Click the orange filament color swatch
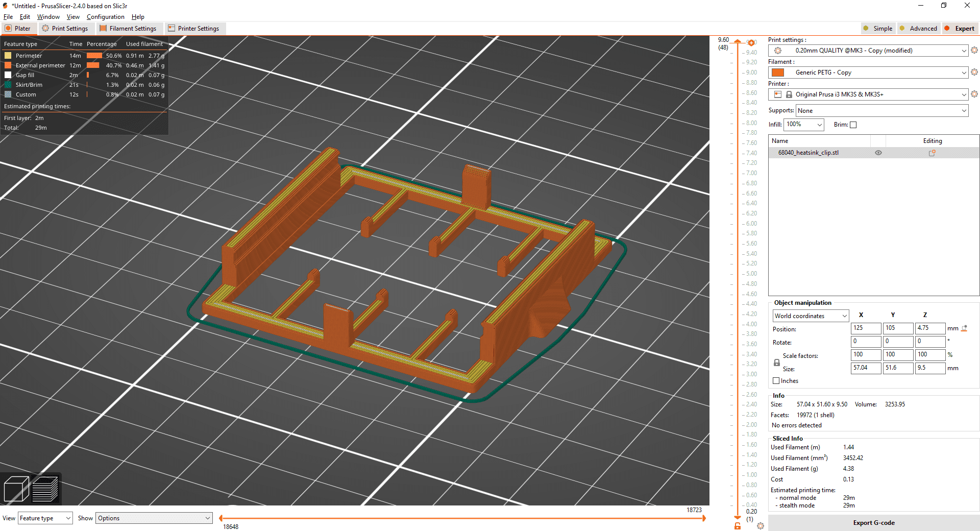Image resolution: width=980 pixels, height=531 pixels. [778, 73]
